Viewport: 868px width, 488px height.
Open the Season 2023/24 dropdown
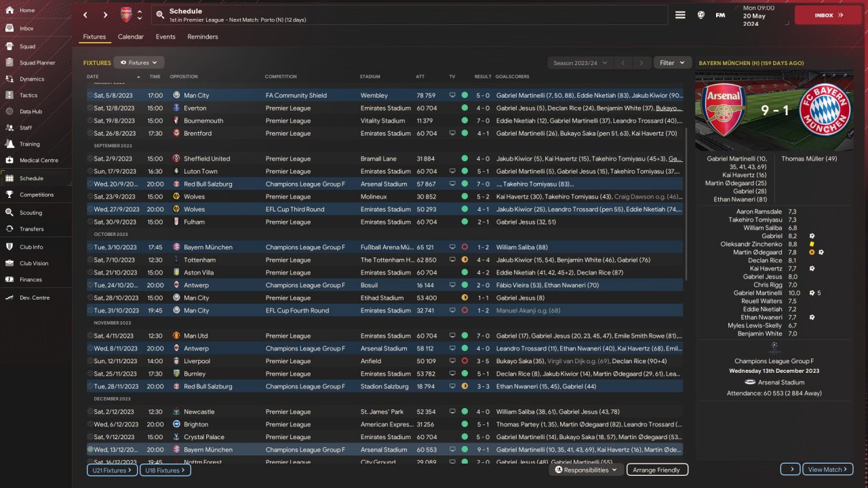(x=580, y=63)
